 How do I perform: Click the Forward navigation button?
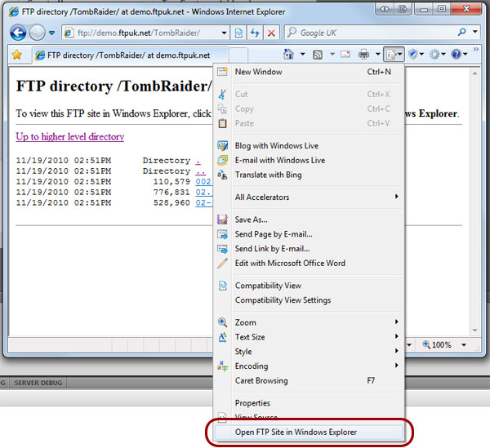click(x=38, y=33)
